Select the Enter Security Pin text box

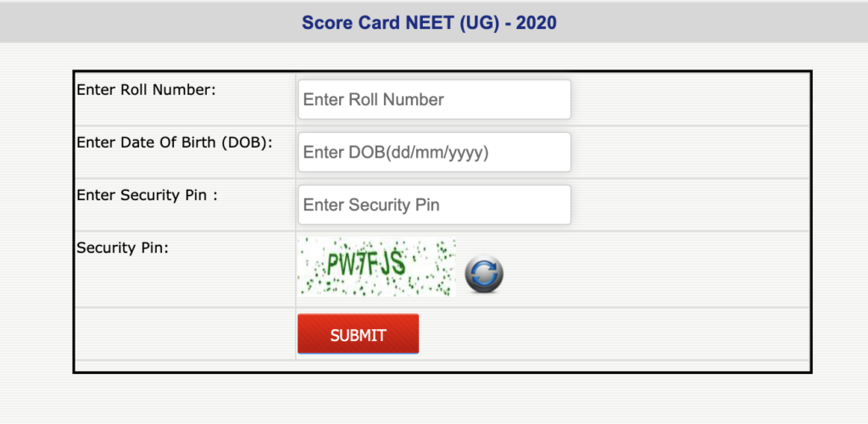[x=435, y=205]
